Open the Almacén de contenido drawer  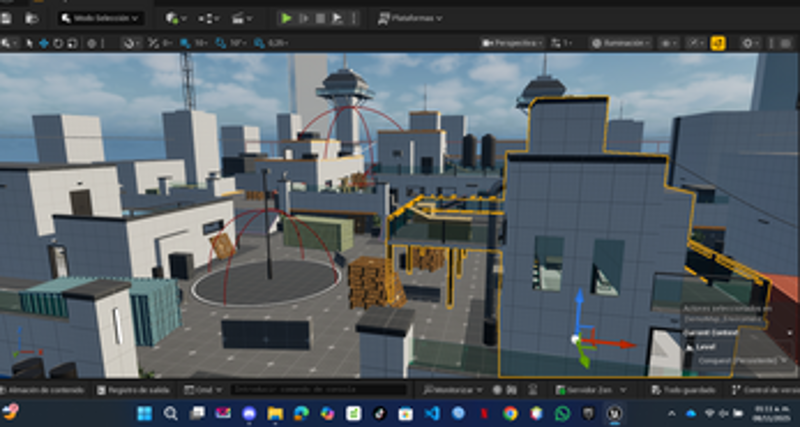pos(43,390)
